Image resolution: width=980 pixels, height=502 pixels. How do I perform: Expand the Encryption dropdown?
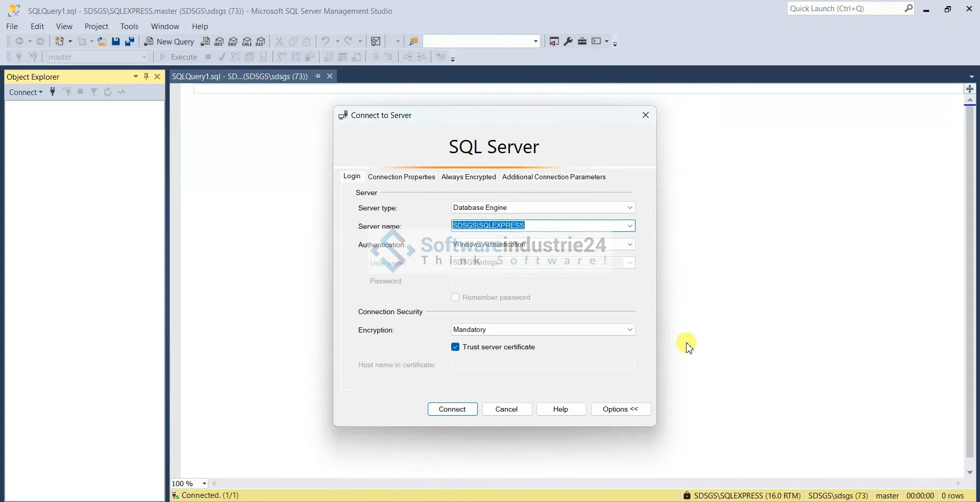630,330
